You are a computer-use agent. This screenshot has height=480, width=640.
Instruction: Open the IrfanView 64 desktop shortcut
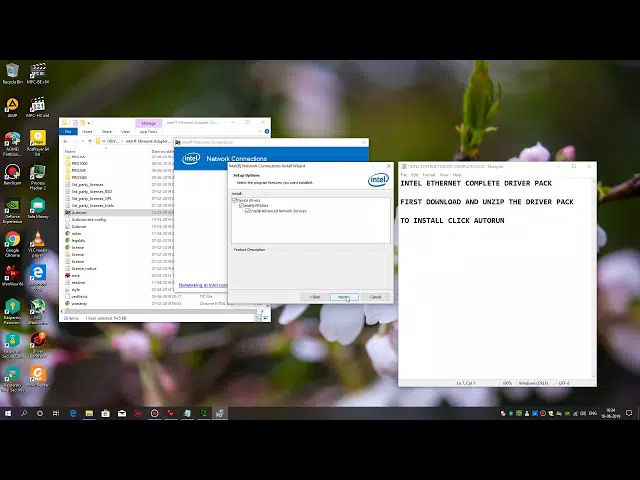(12, 276)
